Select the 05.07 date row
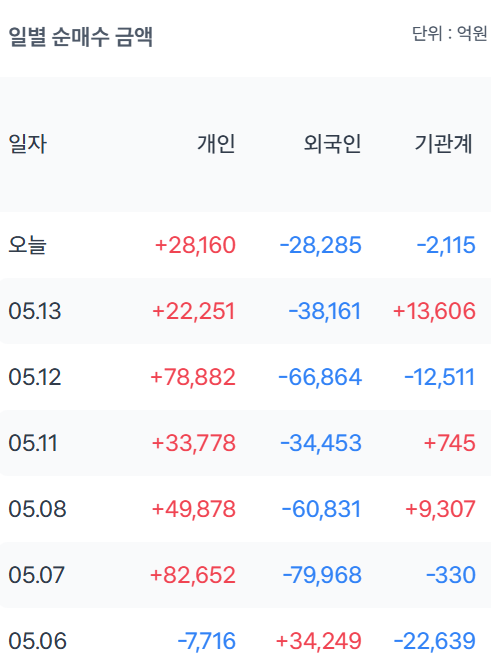Image resolution: width=491 pixels, height=662 pixels. [x=245, y=575]
